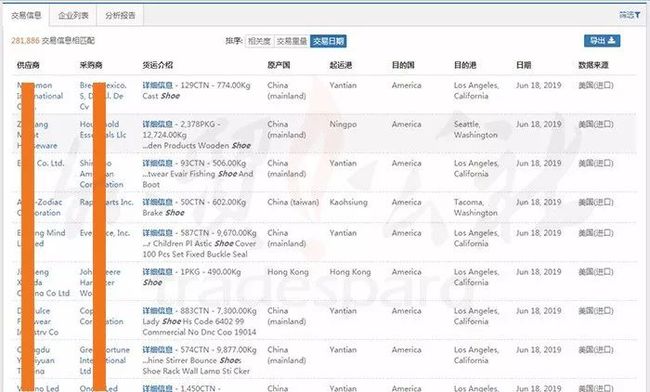Image resolution: width=650 pixels, height=392 pixels.
Task: Sort results by 交易日期
Action: [328, 41]
